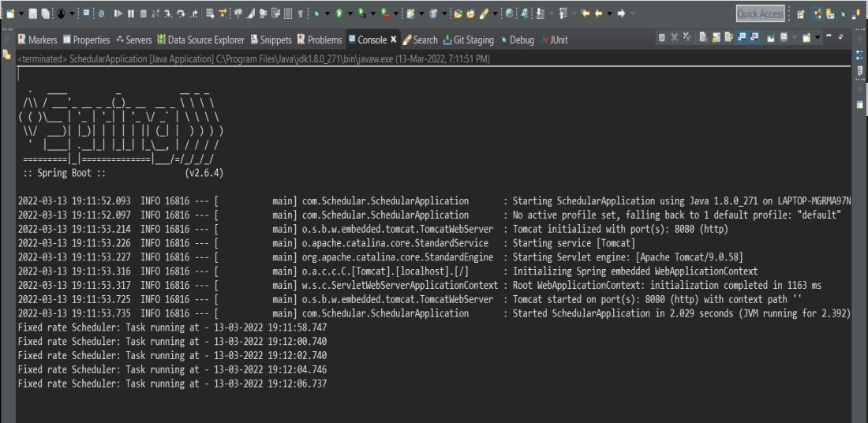Toggle Show Console When Standard Error Changes
Screen dimensions: 868x423
(x=754, y=37)
